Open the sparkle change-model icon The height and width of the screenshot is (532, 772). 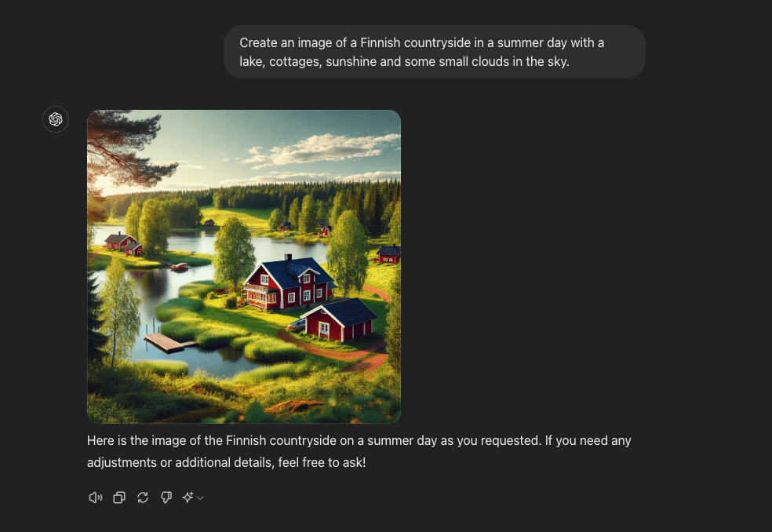pyautogui.click(x=188, y=497)
